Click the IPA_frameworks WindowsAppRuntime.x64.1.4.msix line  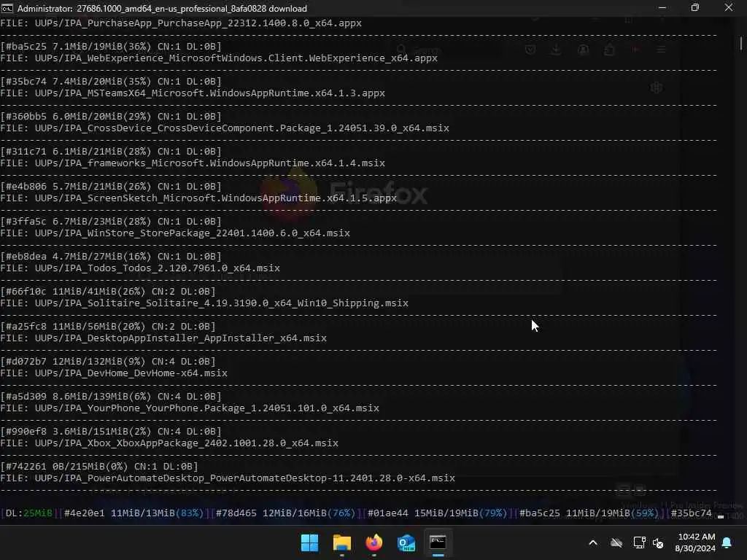pos(193,163)
